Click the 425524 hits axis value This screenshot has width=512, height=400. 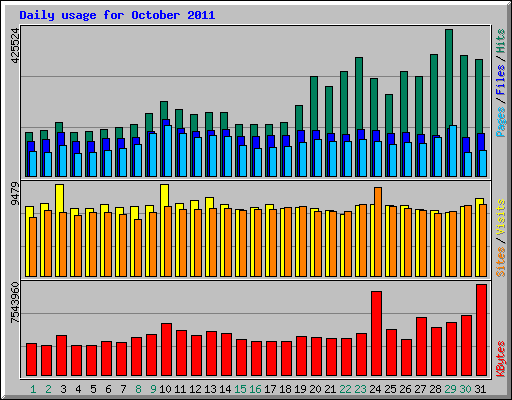point(15,45)
